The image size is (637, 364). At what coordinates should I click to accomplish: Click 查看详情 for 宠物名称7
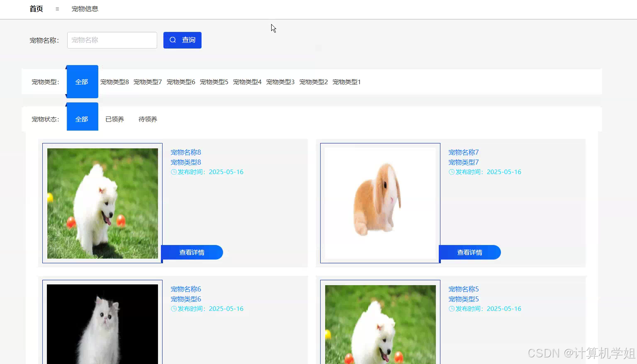[x=470, y=252]
